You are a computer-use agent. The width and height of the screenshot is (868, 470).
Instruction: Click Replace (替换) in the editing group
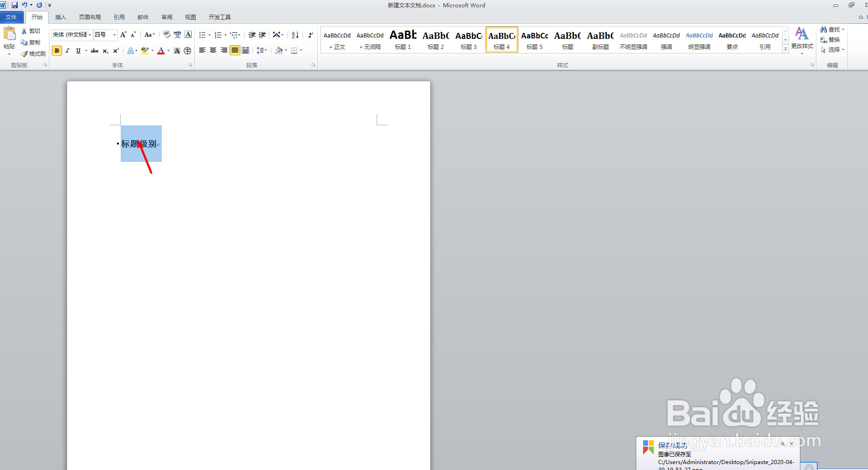834,39
